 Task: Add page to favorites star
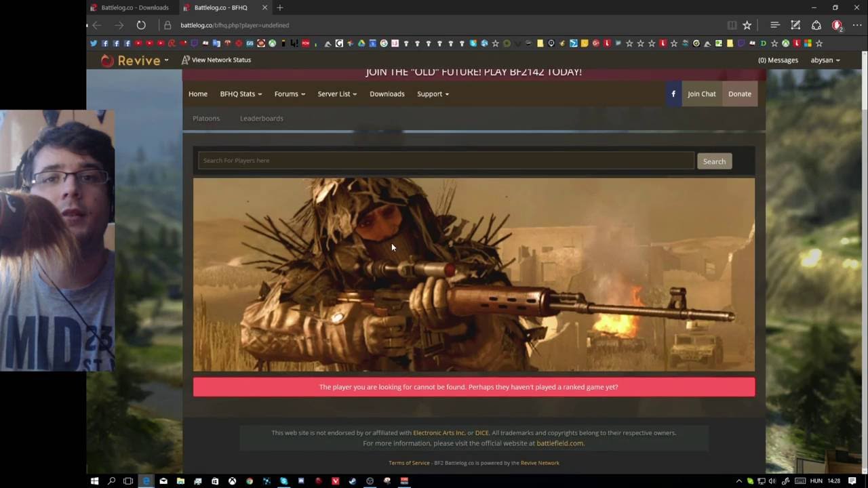point(747,25)
